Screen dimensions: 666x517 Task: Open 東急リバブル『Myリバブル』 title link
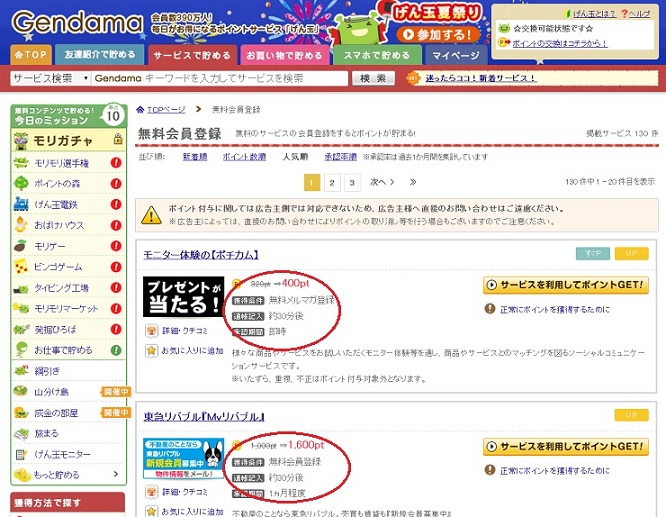click(x=204, y=417)
